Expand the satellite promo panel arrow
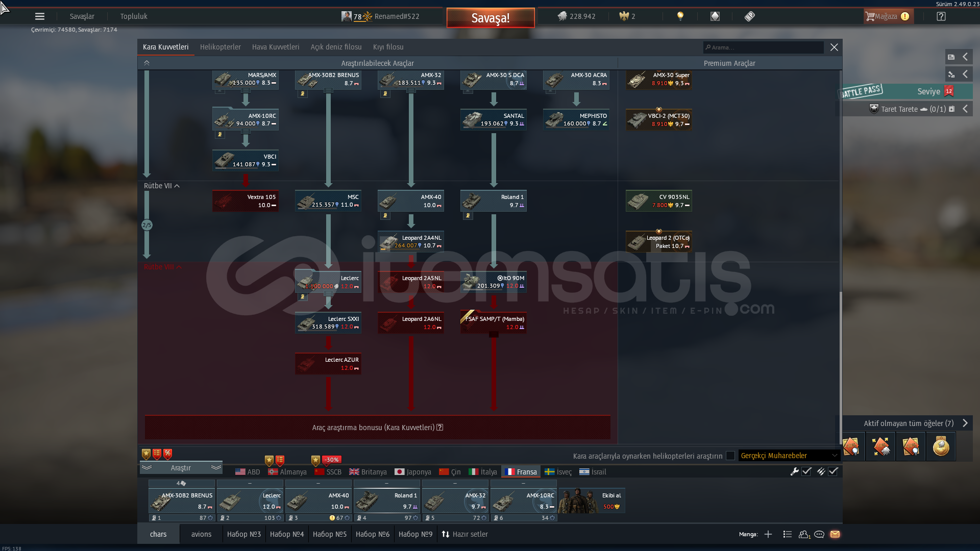Image resolution: width=980 pixels, height=551 pixels. click(x=965, y=74)
